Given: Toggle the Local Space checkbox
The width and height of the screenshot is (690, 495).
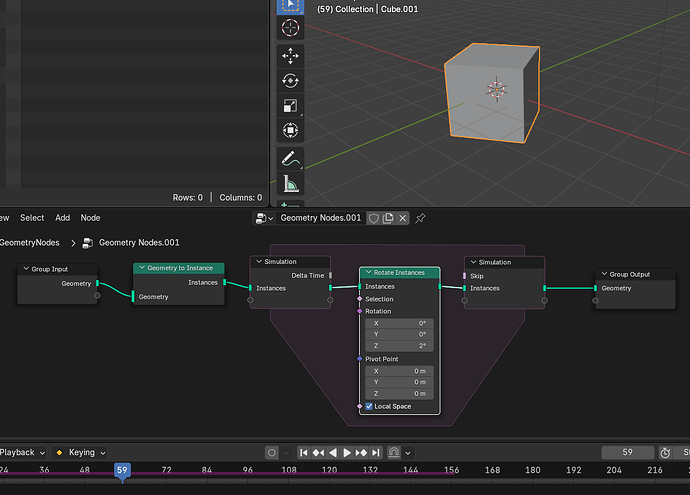Looking at the screenshot, I should click(x=369, y=407).
